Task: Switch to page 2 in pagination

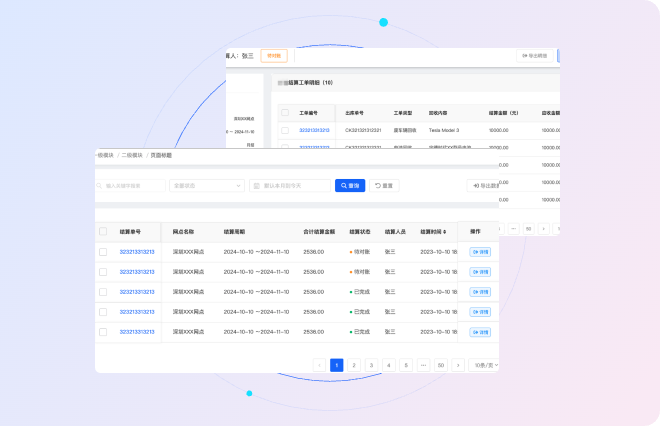Action: [354, 365]
